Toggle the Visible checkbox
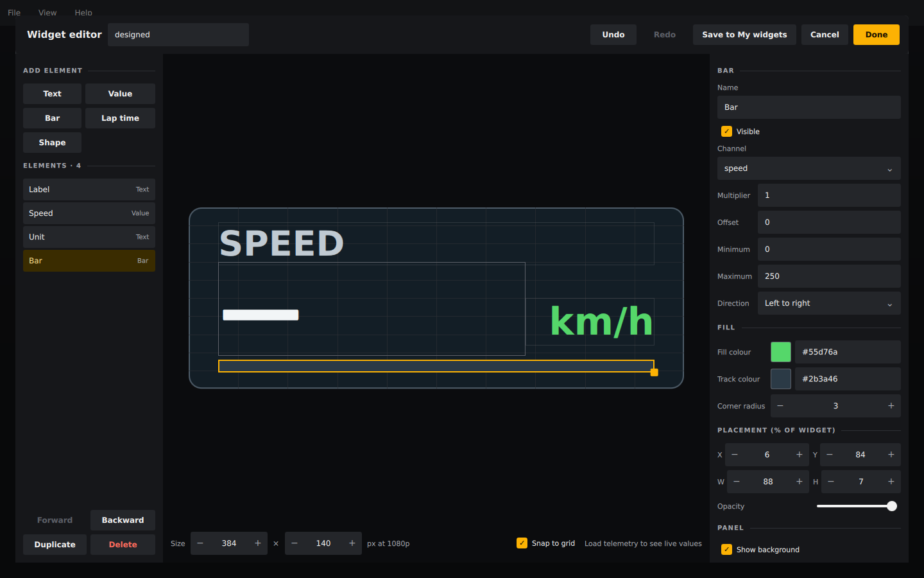This screenshot has height=578, width=924. [726, 132]
